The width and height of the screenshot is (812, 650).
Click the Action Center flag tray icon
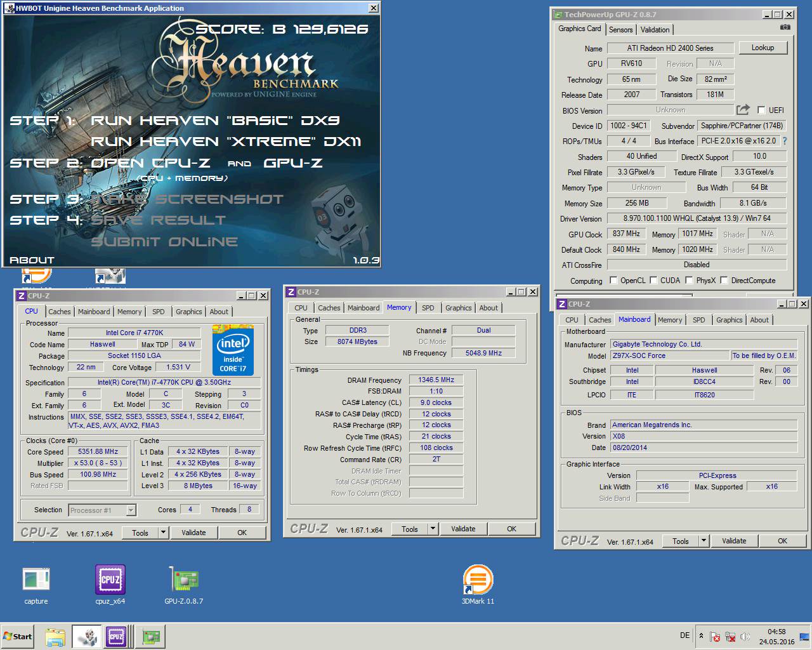point(715,637)
